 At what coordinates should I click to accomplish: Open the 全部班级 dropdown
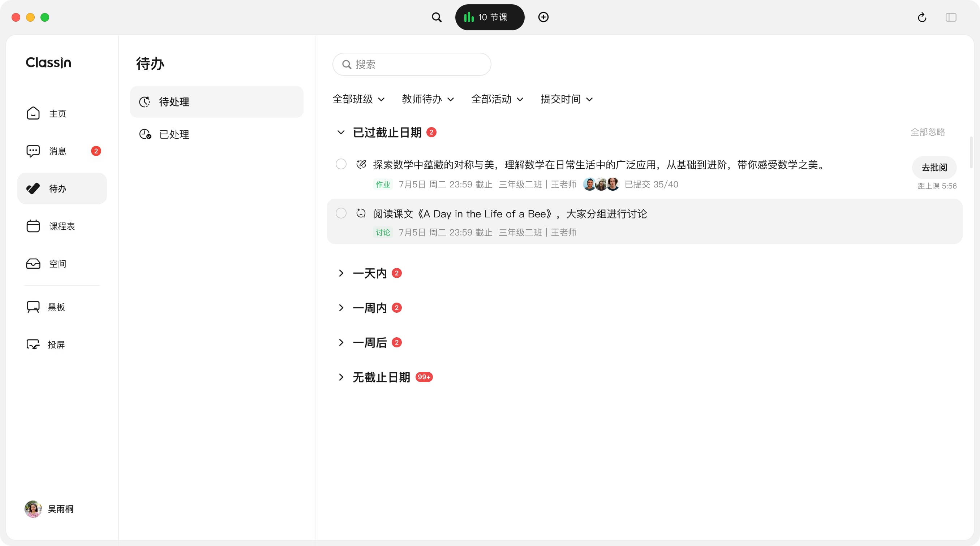click(358, 99)
